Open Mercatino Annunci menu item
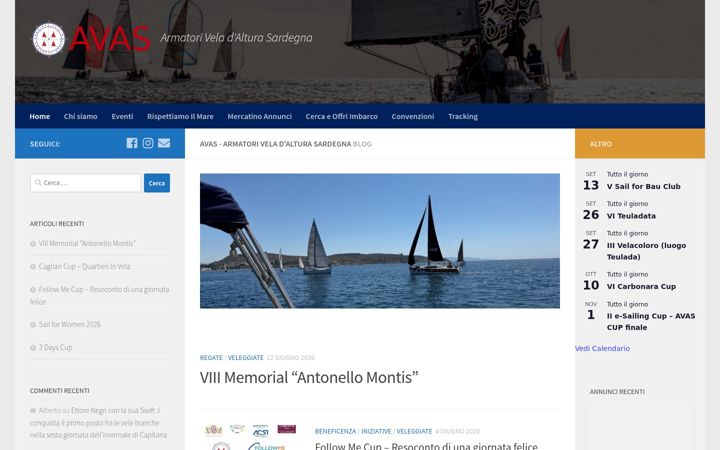This screenshot has height=450, width=720. (x=259, y=116)
